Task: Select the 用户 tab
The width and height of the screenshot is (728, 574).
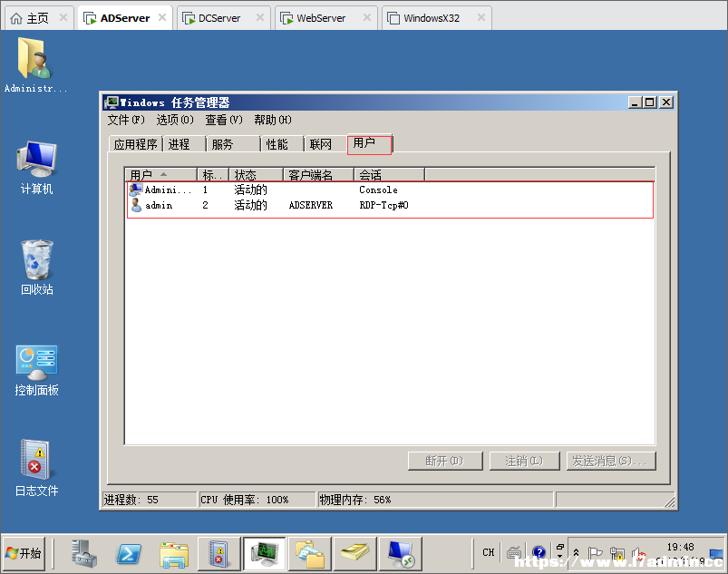Action: pos(370,143)
